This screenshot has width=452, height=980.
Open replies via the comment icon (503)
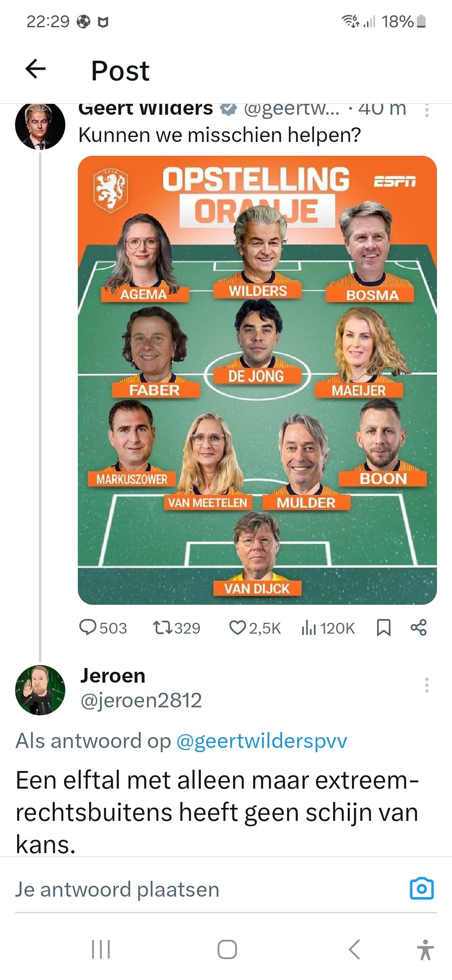[88, 627]
